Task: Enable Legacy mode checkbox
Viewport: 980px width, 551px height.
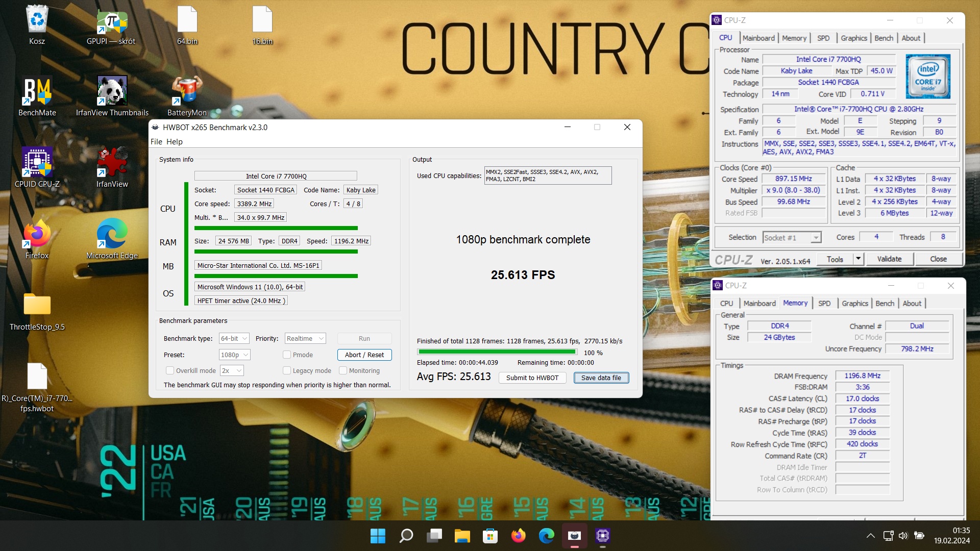Action: pos(287,370)
